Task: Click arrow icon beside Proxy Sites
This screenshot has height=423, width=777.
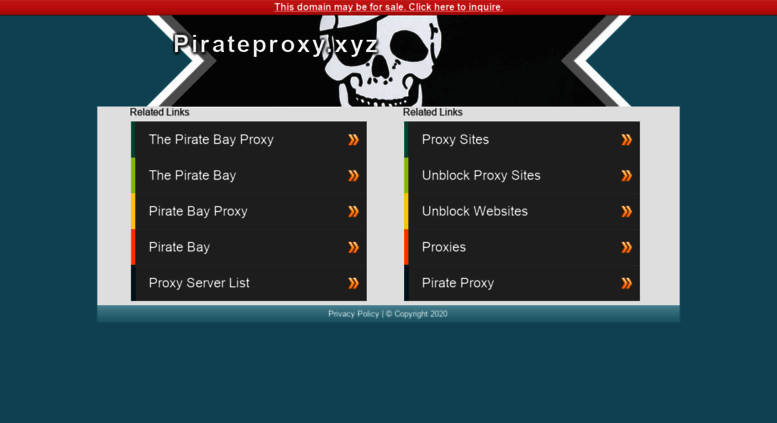Action: point(627,140)
